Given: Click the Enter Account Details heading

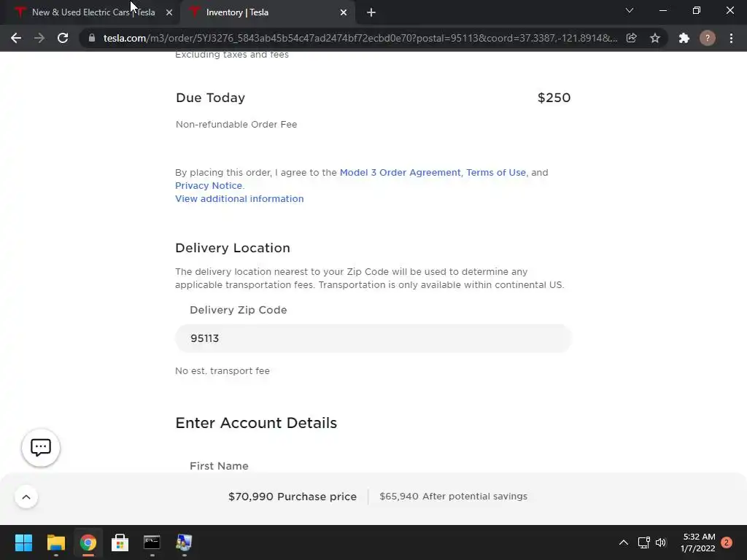Looking at the screenshot, I should (256, 423).
